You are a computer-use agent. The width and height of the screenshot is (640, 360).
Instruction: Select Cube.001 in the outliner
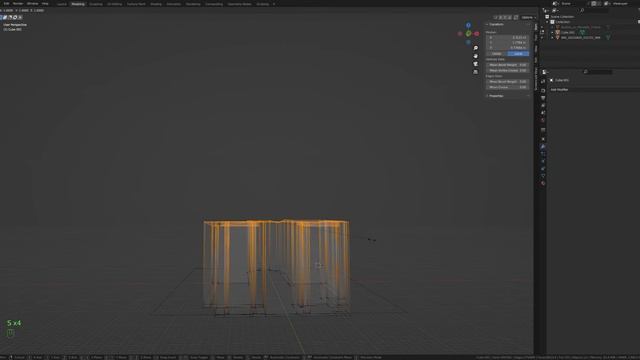(x=568, y=32)
